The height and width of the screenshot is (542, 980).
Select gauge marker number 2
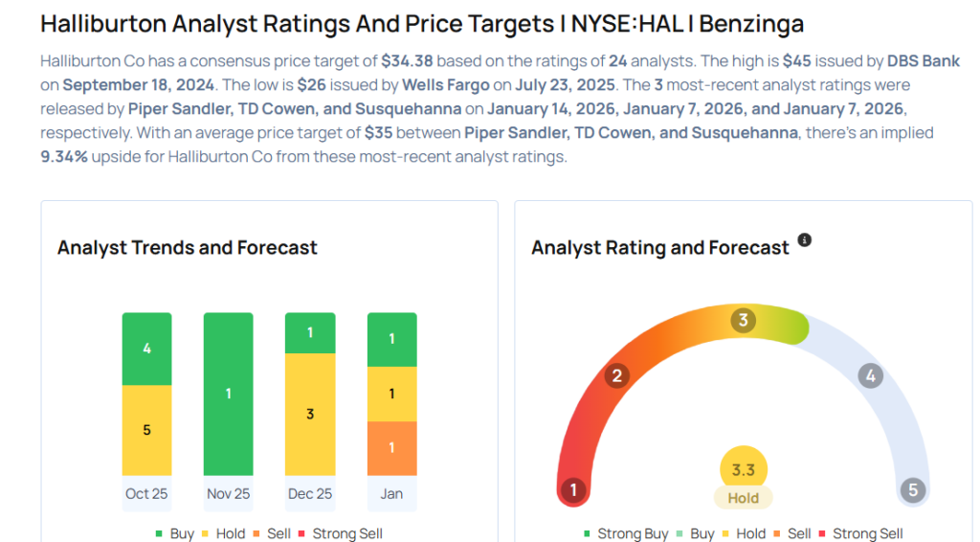[617, 375]
